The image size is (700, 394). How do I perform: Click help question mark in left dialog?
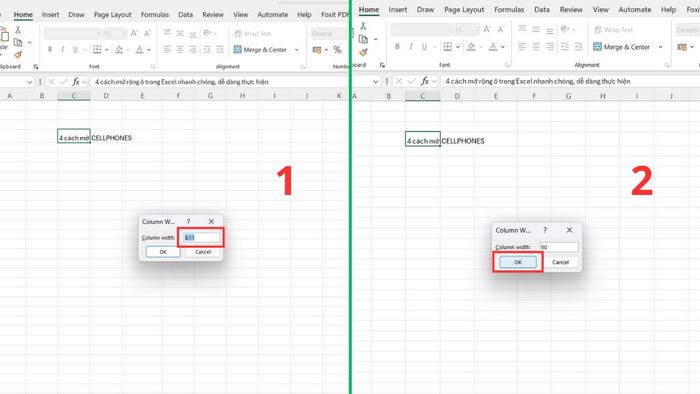(x=188, y=221)
